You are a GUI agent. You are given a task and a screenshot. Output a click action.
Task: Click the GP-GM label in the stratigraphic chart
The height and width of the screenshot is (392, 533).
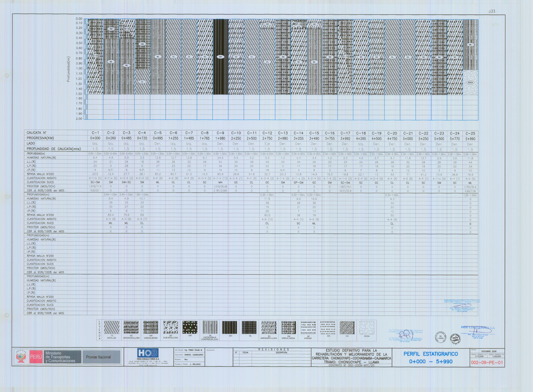point(299,24)
